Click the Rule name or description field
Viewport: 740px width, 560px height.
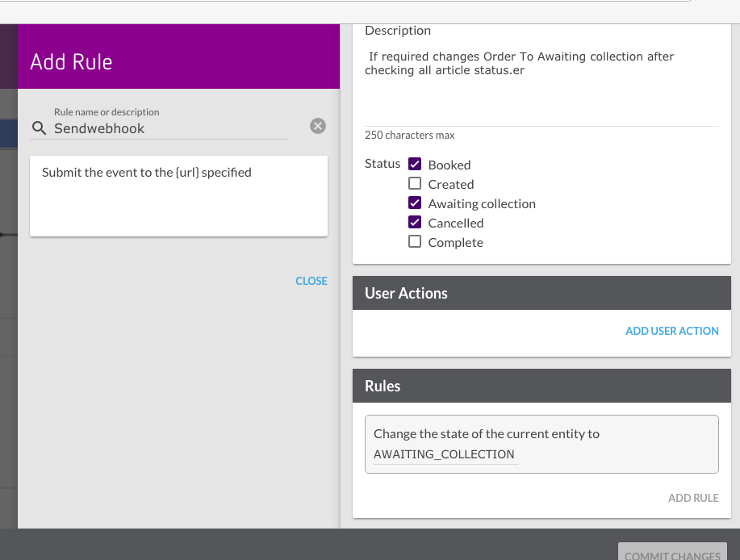coord(169,128)
